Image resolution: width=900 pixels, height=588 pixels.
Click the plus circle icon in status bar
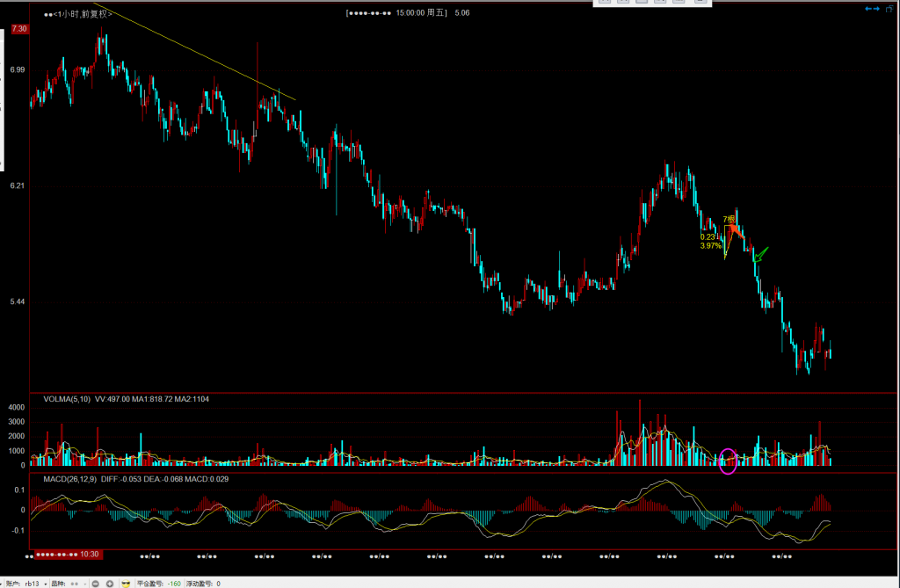(x=109, y=584)
